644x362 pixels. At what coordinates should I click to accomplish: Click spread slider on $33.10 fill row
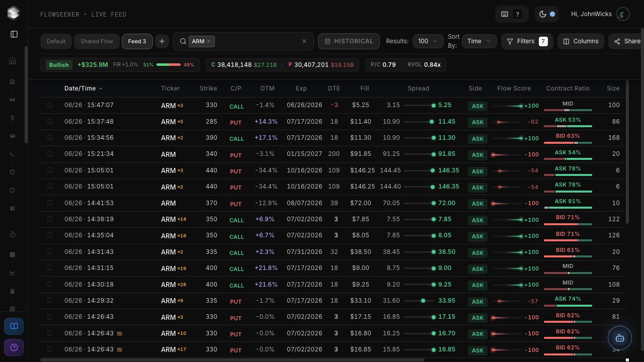point(419,301)
